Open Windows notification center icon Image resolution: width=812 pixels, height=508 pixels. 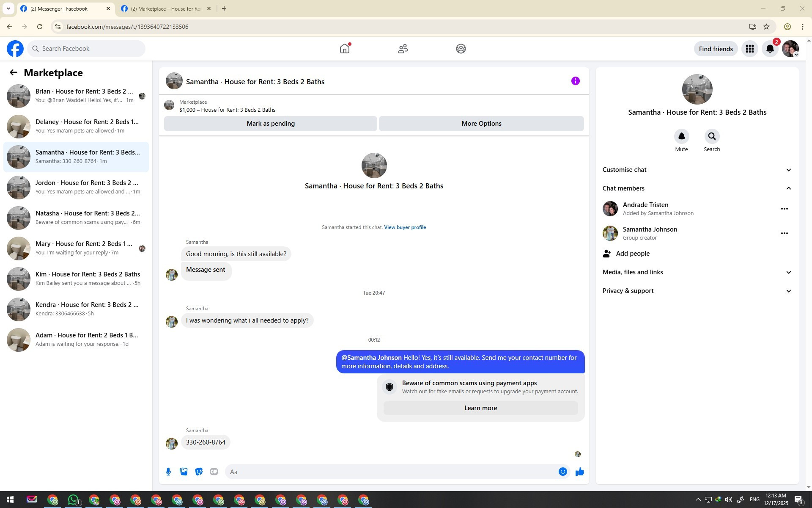(799, 500)
